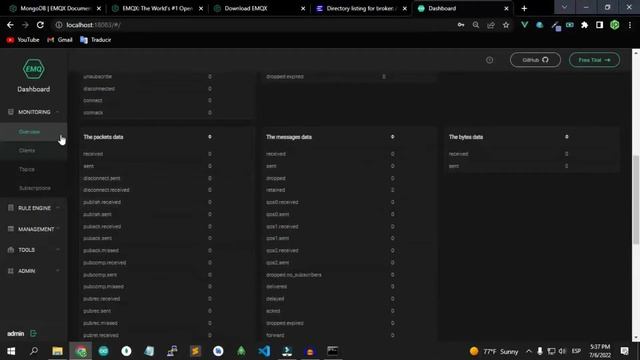Viewport: 640px width, 360px height.
Task: Click the Free Trial button
Action: tap(594, 60)
